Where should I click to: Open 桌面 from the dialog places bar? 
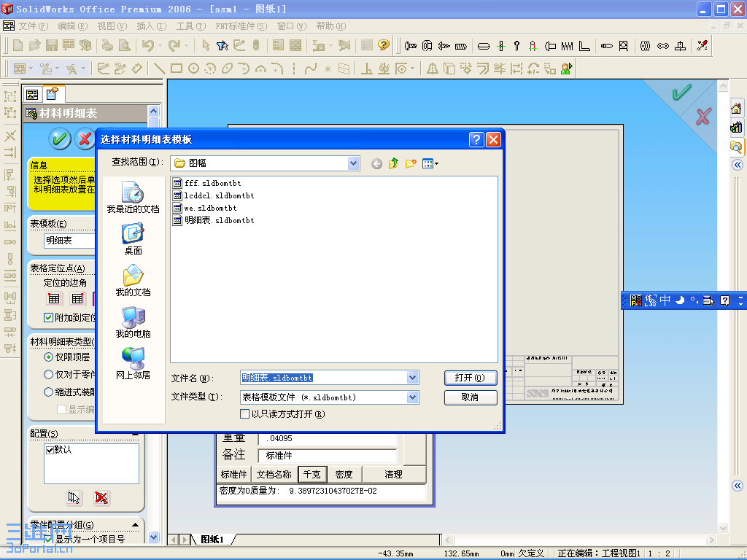click(134, 237)
